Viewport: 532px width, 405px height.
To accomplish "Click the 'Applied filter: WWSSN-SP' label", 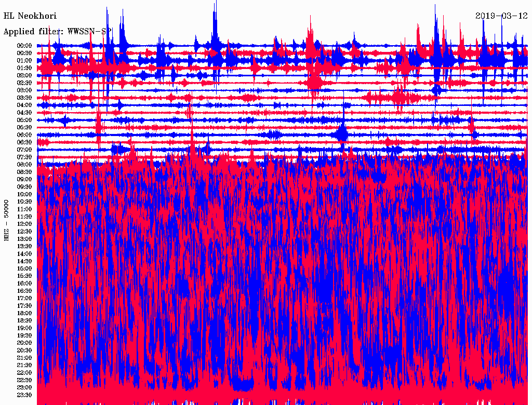I will pyautogui.click(x=58, y=32).
